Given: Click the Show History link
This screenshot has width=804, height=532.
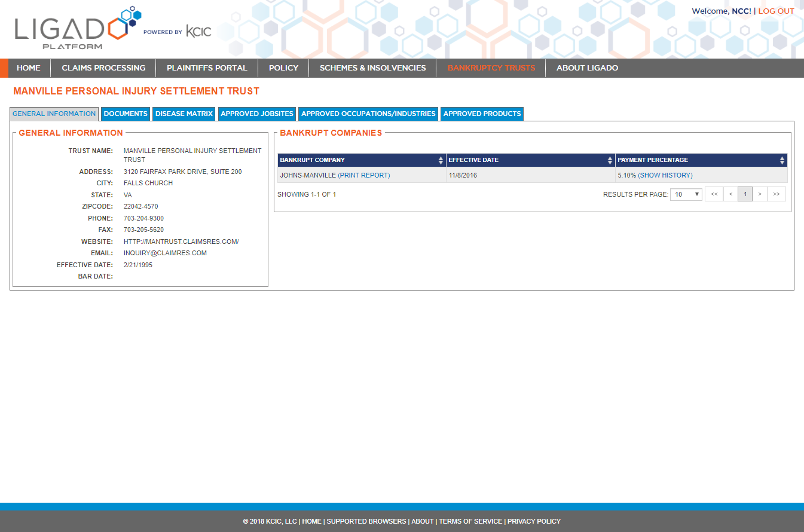Looking at the screenshot, I should point(665,176).
